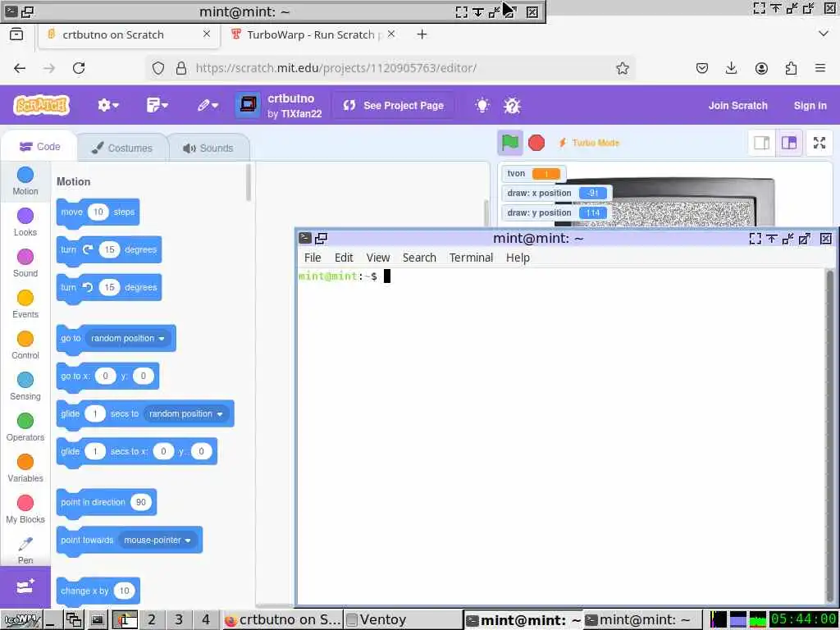Open terminal View menu
Screen dimensions: 840x630
click(377, 258)
